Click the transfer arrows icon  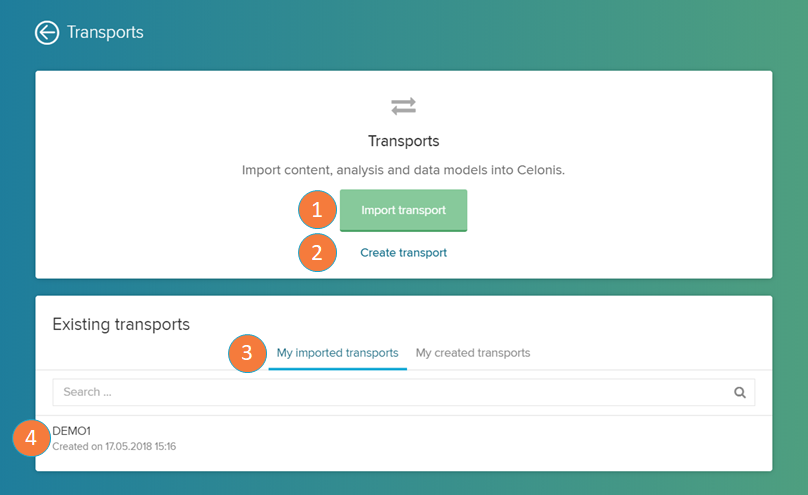point(403,106)
